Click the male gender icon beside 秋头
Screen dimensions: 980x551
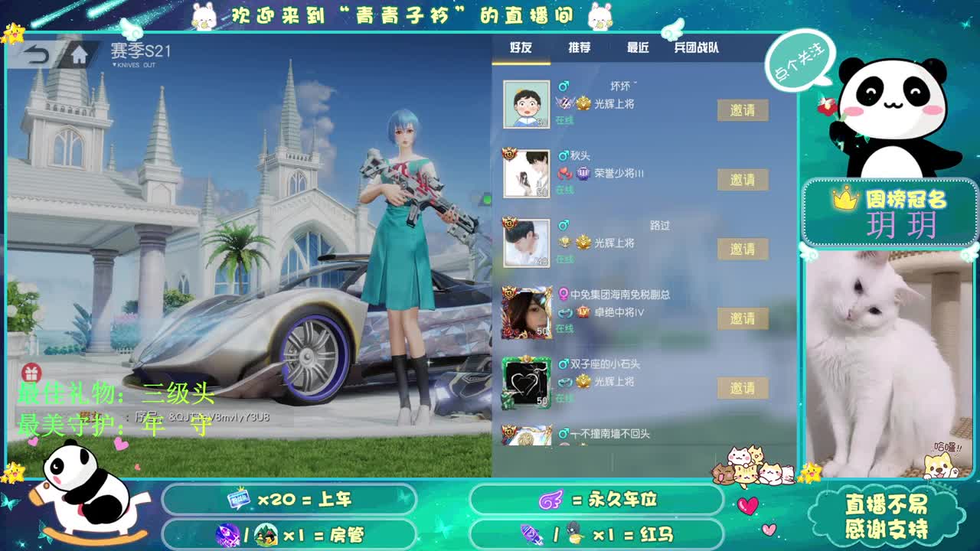[563, 155]
